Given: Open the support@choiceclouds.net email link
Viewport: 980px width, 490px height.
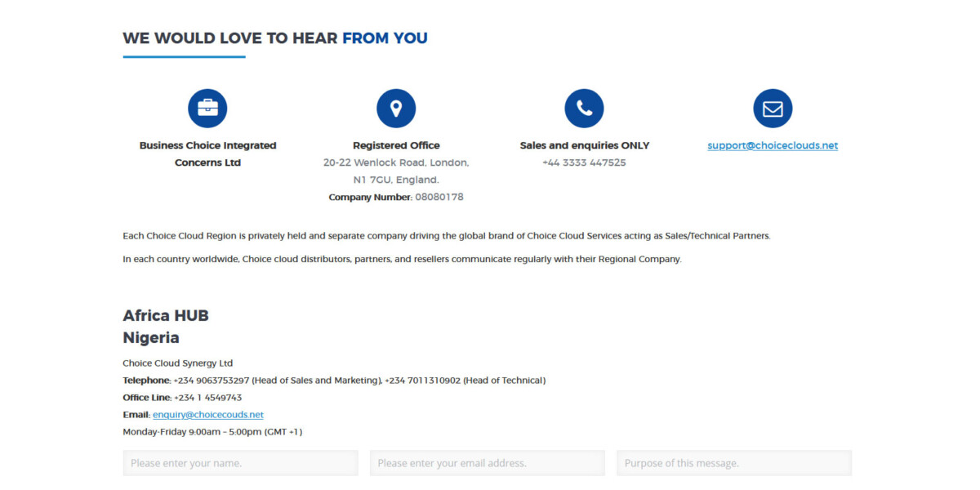Looking at the screenshot, I should pyautogui.click(x=773, y=145).
